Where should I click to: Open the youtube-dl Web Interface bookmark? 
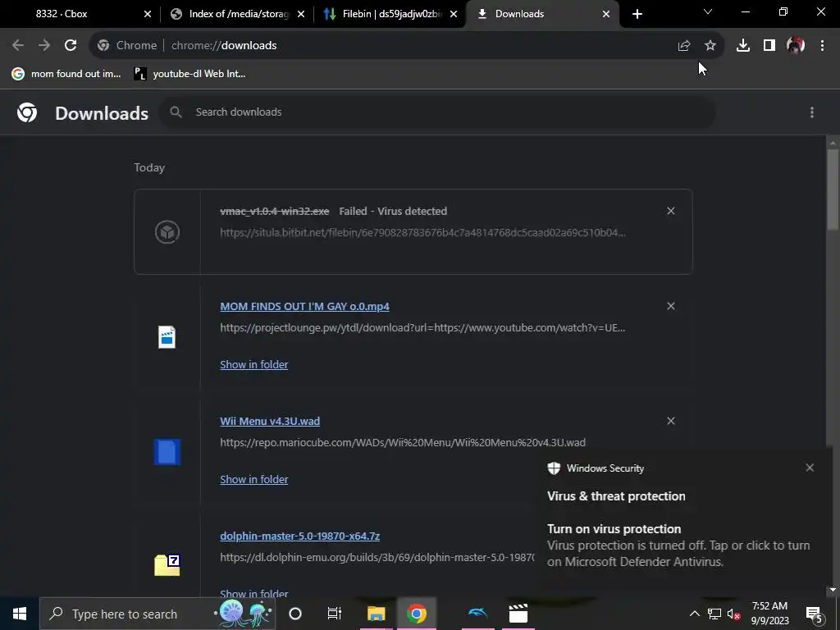pos(189,74)
